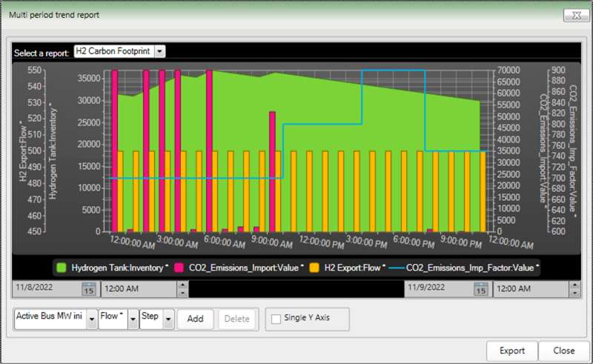Decrease the end time with down arrow

click(x=575, y=293)
